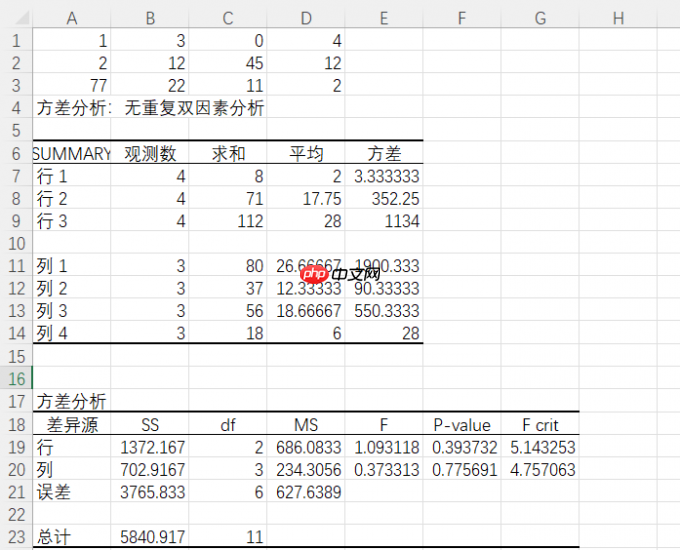
Task: Select row 16 header
Action: [16, 379]
